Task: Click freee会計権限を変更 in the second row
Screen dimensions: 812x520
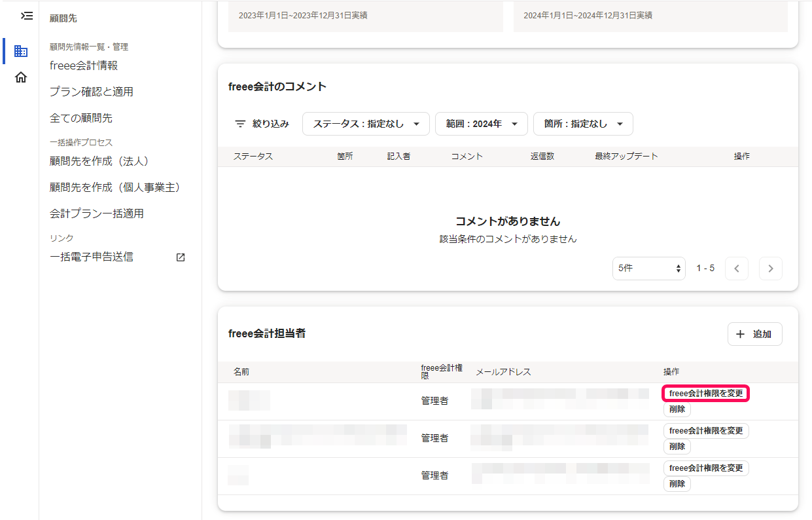Action: pos(706,431)
